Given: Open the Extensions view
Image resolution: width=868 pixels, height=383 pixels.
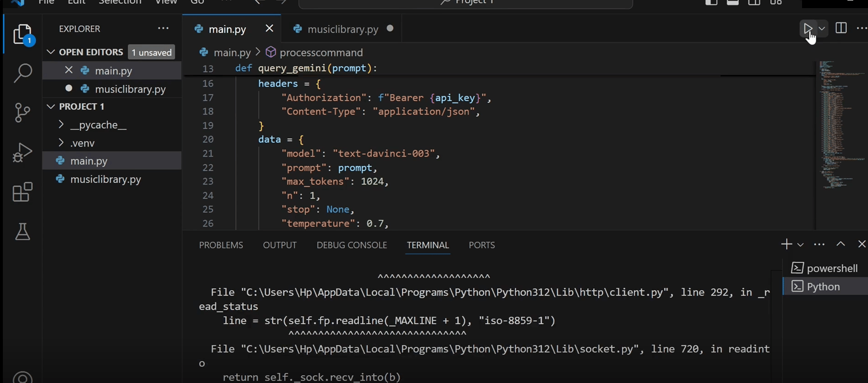Looking at the screenshot, I should click(x=22, y=192).
